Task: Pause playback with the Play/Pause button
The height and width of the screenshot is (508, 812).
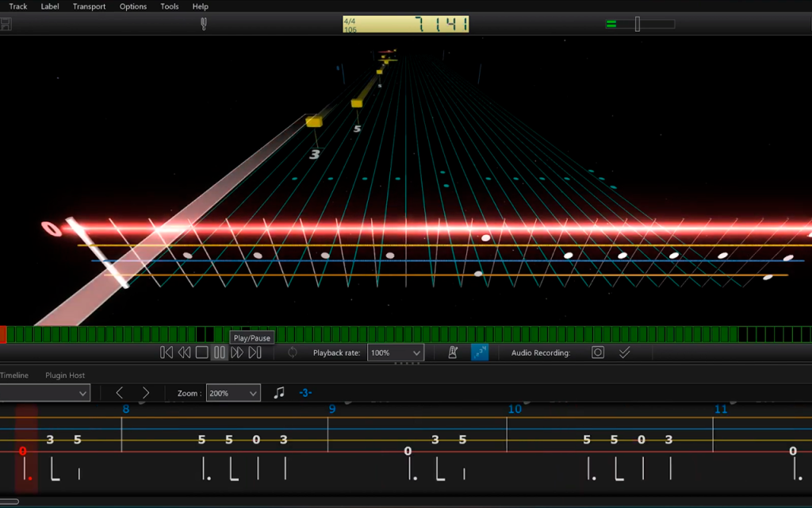Action: tap(220, 352)
